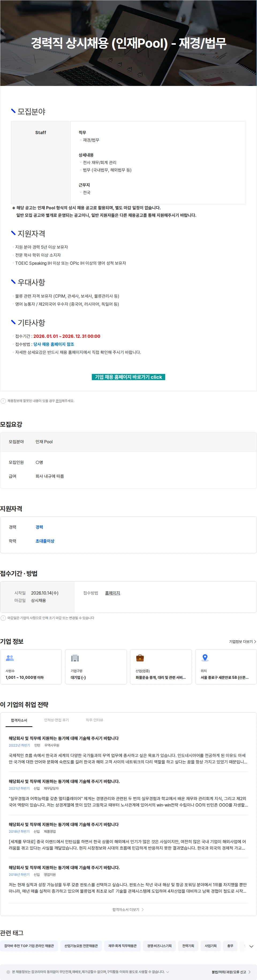
Task: Click the 기업구분 building icon
Action: point(75,658)
